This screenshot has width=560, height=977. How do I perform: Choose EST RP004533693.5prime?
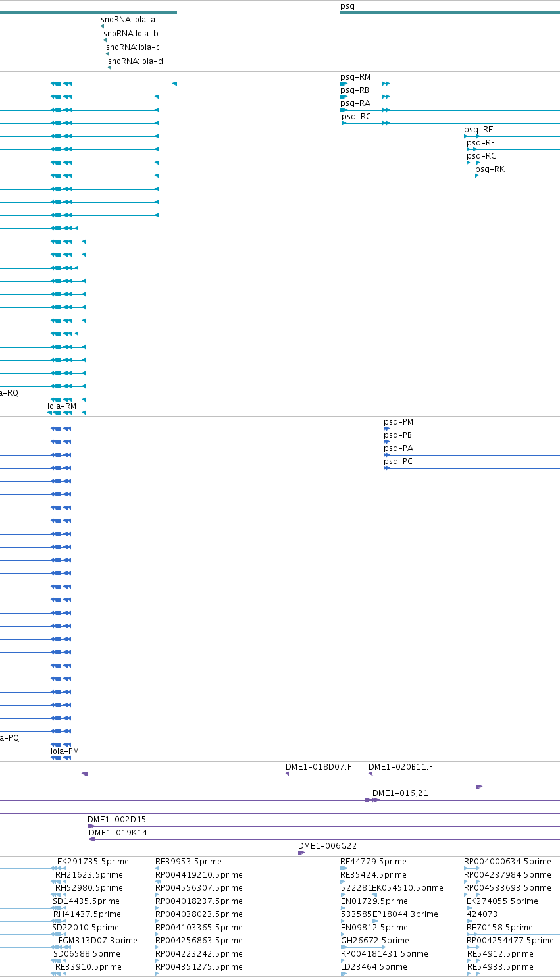(507, 888)
